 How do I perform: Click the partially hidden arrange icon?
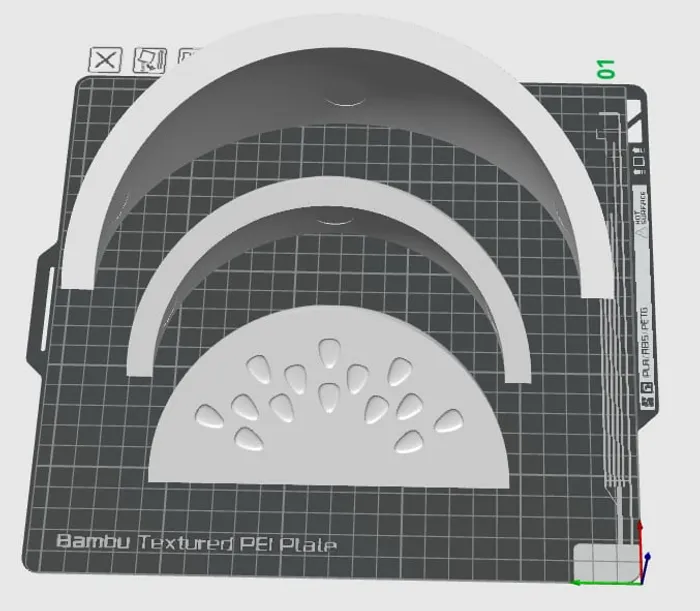coord(186,57)
